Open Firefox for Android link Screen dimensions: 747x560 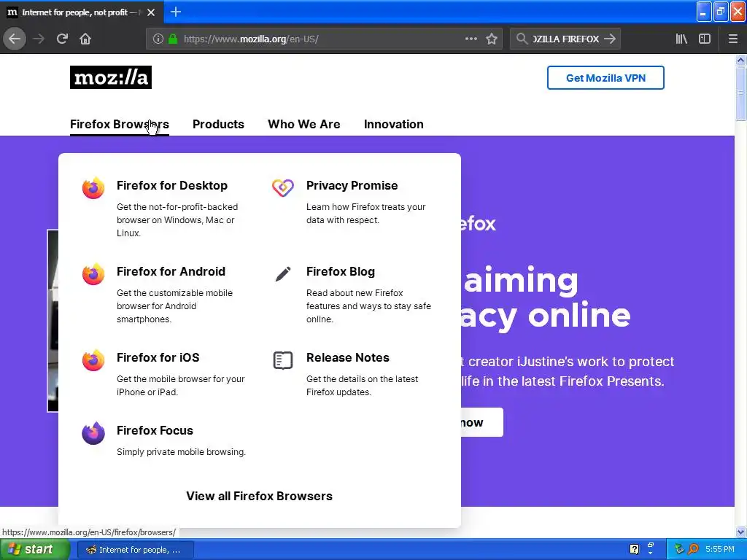click(x=171, y=271)
